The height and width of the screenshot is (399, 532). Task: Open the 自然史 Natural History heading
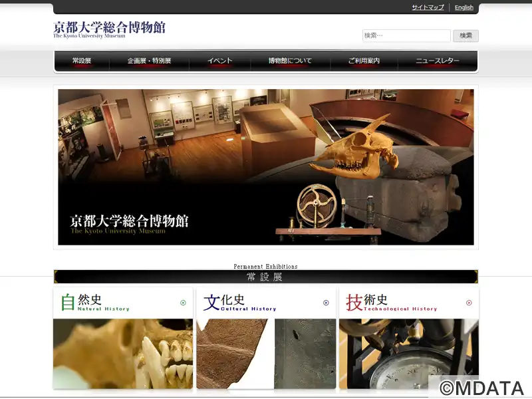point(95,303)
